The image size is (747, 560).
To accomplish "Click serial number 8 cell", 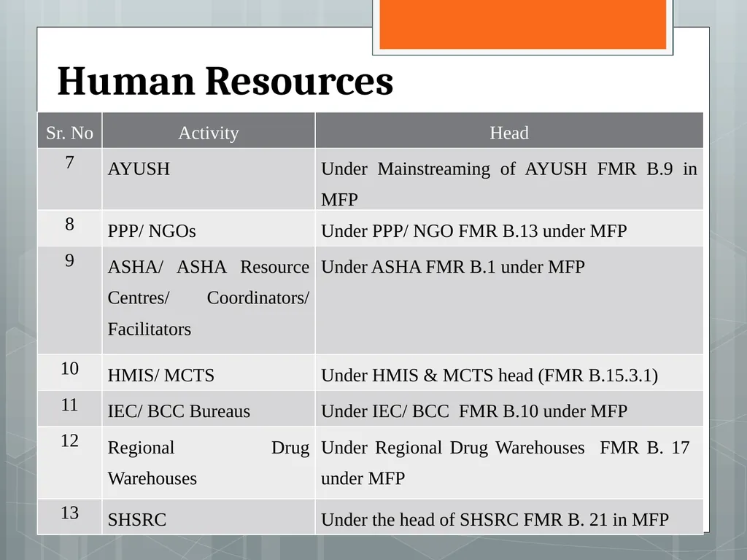I will [69, 228].
